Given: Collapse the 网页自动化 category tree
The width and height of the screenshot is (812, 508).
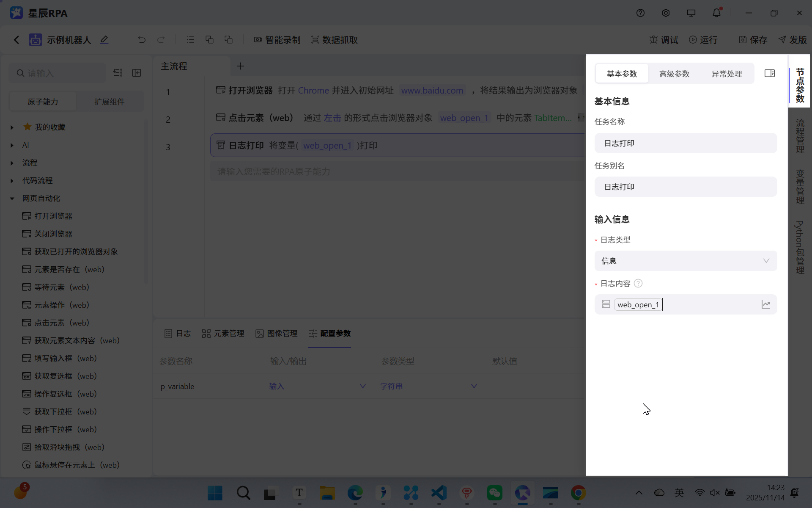Looking at the screenshot, I should [x=11, y=198].
